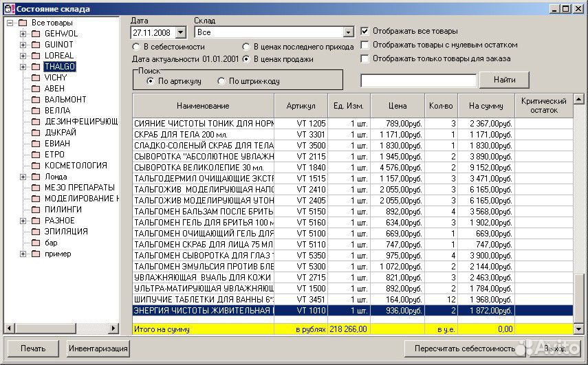Click the VICHY folder icon in tree
The height and width of the screenshot is (365, 588).
tap(36, 78)
